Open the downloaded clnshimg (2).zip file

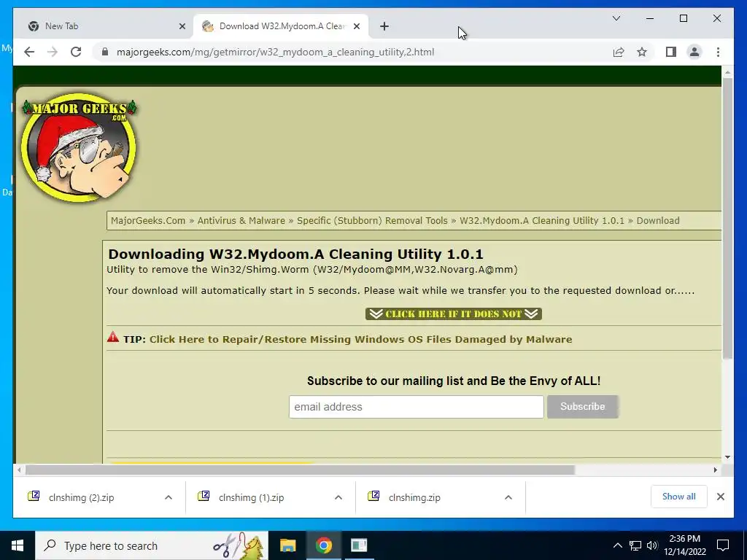pos(81,497)
